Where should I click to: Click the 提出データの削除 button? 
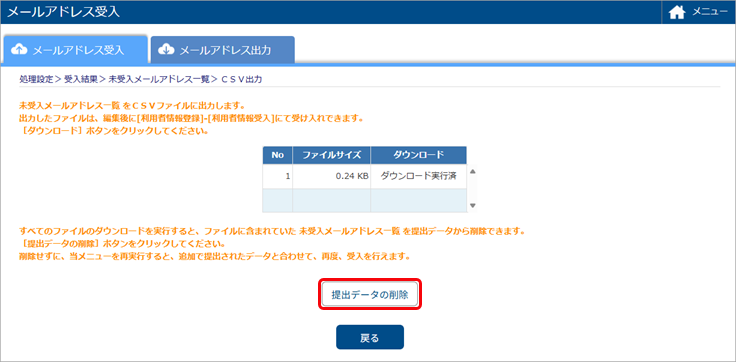coord(370,295)
